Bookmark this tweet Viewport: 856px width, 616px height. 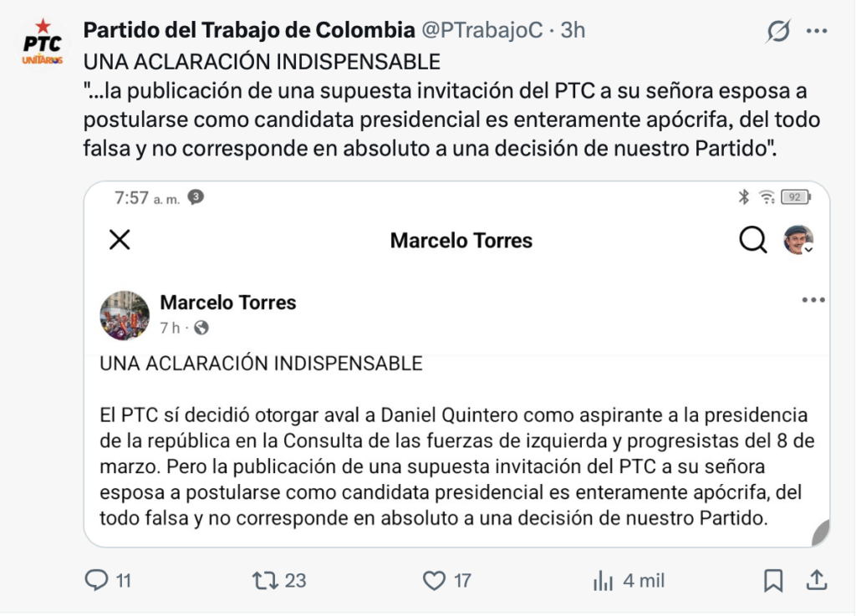pos(773,580)
